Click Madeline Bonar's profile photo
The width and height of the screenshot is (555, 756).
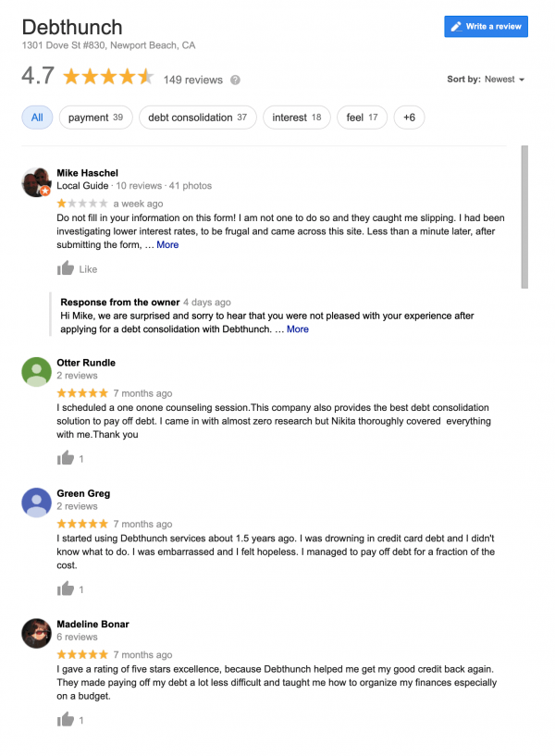coord(36,633)
